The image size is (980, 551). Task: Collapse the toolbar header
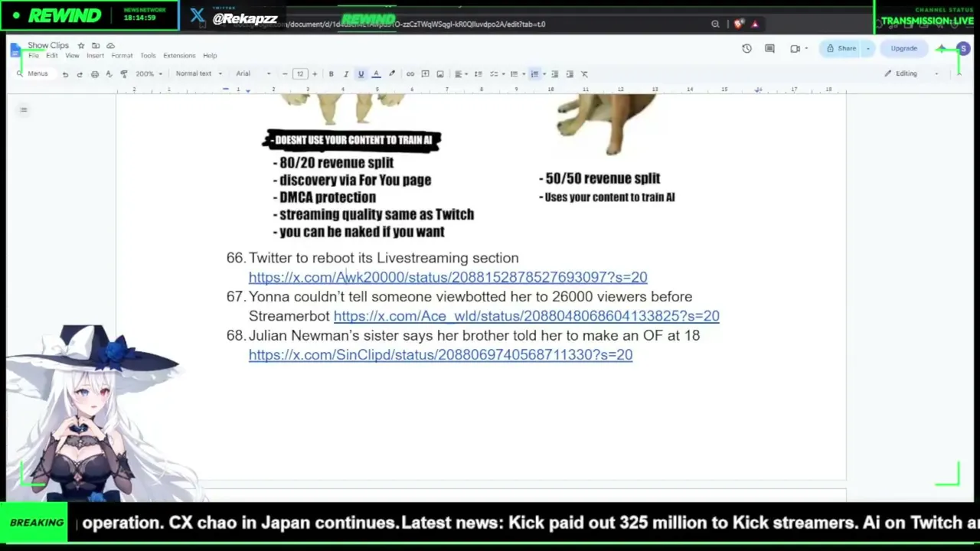tap(959, 74)
